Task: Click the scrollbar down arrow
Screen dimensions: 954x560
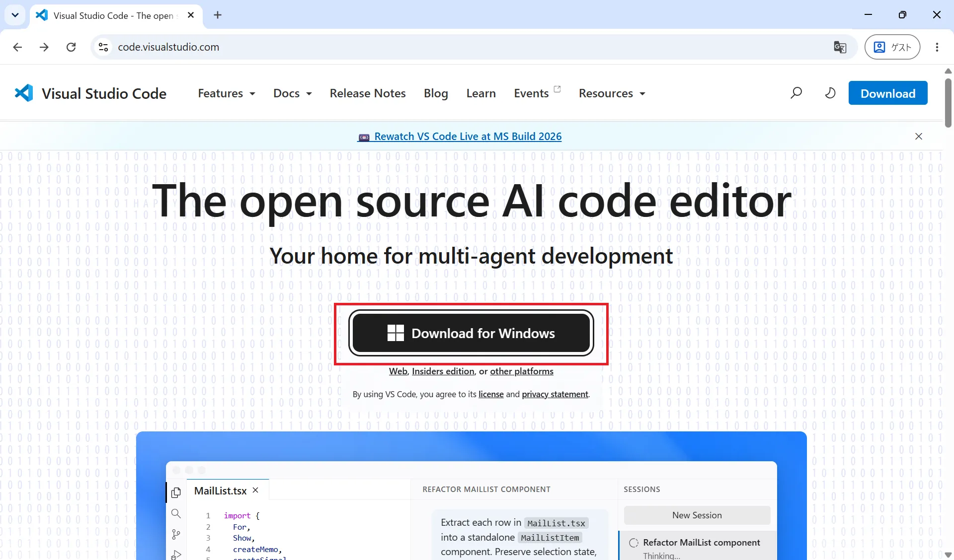Action: tap(948, 555)
